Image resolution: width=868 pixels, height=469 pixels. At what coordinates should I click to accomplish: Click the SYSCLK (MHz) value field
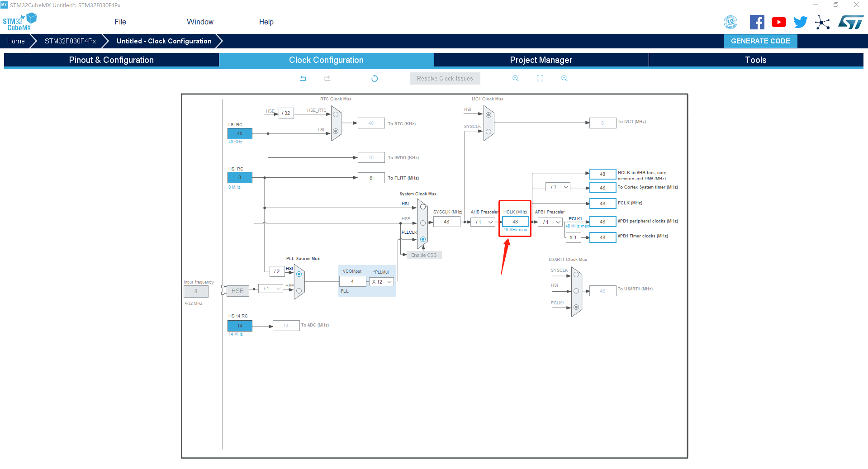[446, 222]
